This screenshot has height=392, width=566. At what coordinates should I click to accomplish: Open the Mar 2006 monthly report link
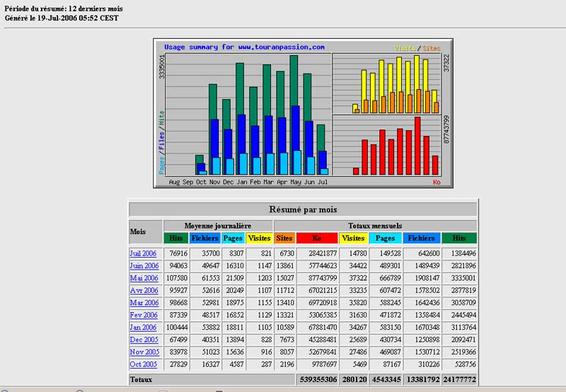point(144,302)
